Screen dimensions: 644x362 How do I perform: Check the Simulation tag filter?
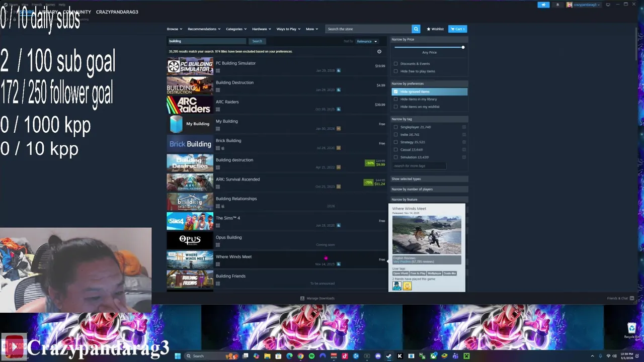[395, 157]
